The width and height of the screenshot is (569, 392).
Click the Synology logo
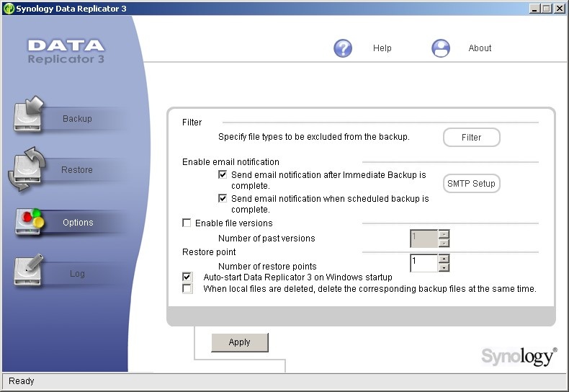(519, 356)
